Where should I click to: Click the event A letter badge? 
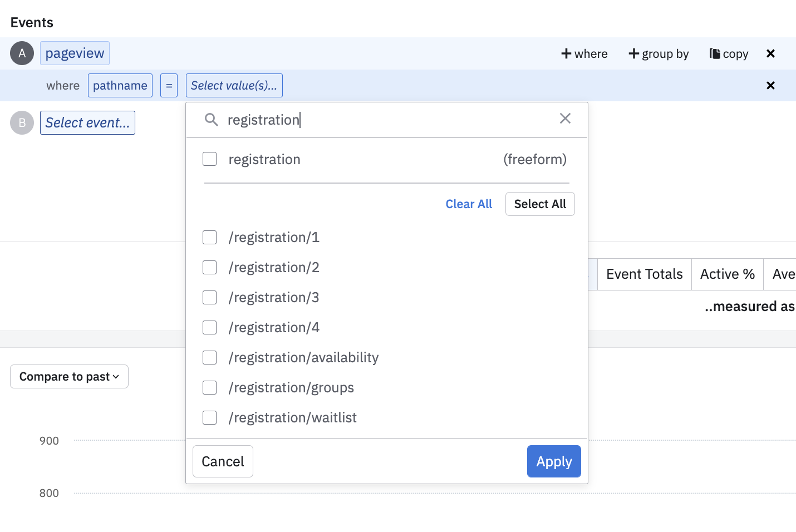pos(22,53)
